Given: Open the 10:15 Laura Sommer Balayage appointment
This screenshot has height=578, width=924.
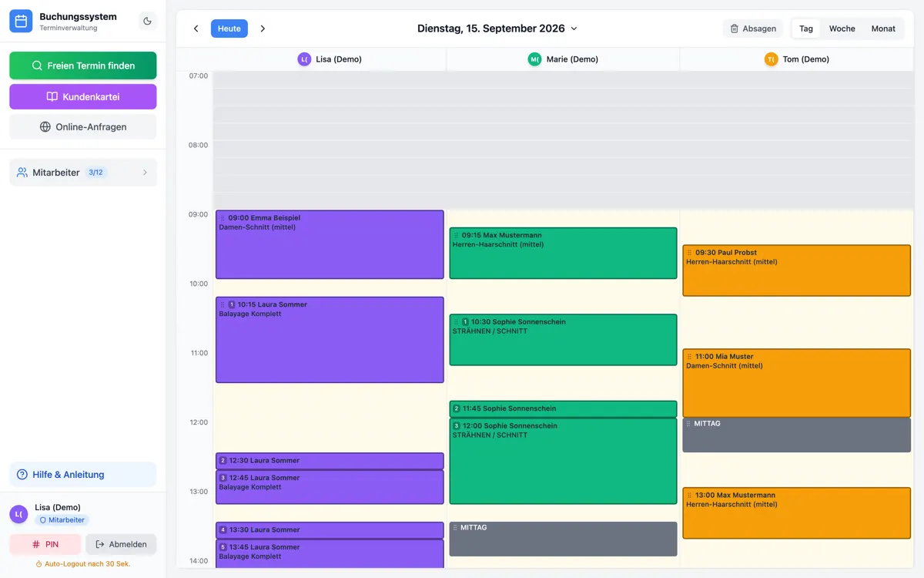Looking at the screenshot, I should pyautogui.click(x=330, y=340).
